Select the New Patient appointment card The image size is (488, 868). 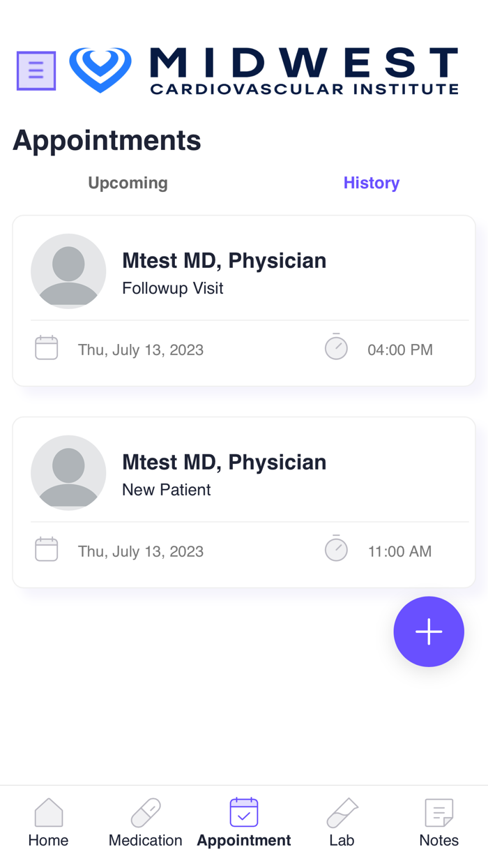(x=243, y=502)
